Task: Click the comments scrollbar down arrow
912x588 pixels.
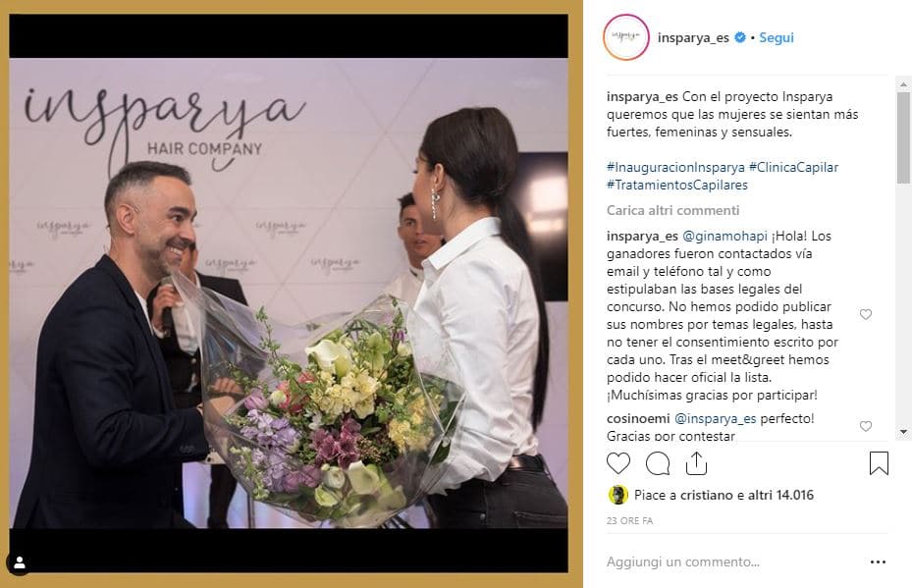Action: [x=903, y=432]
